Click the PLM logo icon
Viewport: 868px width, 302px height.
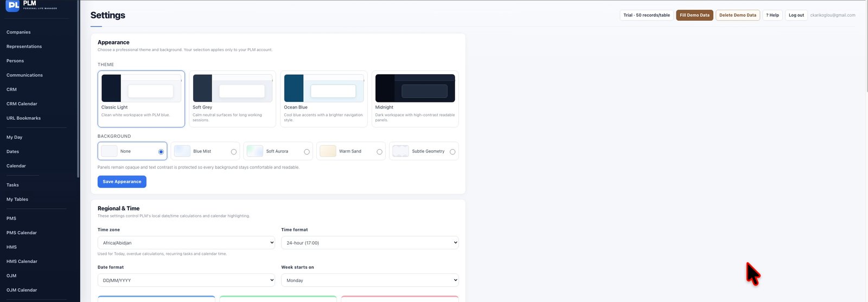pos(12,5)
